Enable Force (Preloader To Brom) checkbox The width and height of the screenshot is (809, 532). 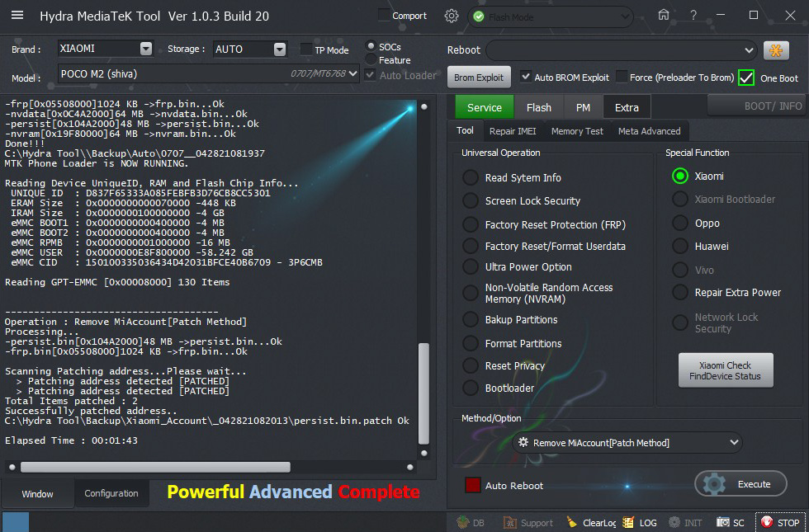point(622,77)
